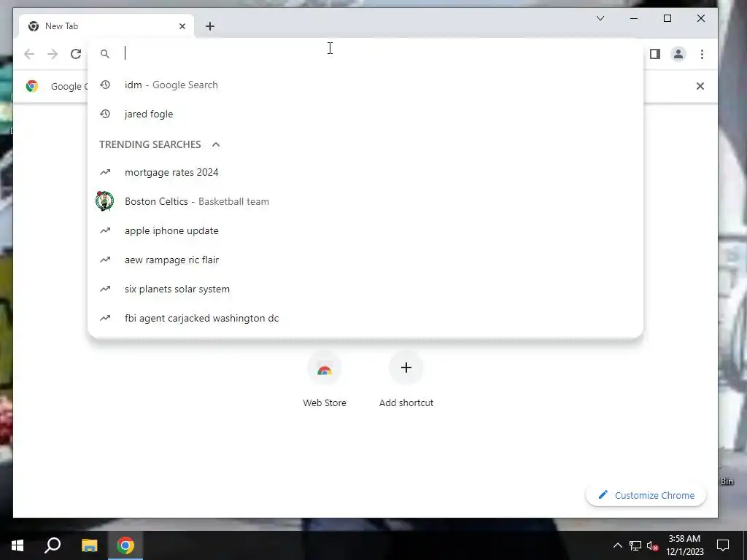Open the Web Store shortcut
Image resolution: width=747 pixels, height=560 pixels.
click(x=325, y=380)
